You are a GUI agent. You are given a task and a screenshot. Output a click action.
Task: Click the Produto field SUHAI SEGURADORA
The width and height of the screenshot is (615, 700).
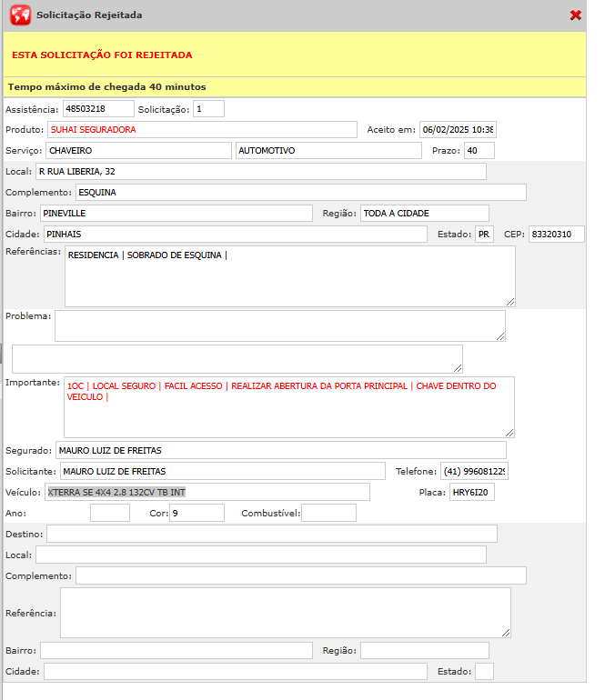point(202,130)
